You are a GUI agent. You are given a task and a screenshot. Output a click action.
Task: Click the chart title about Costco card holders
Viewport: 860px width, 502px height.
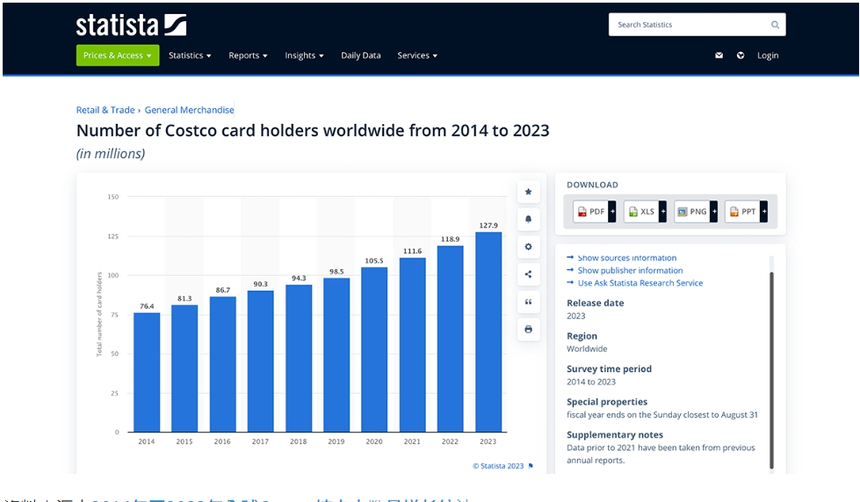313,131
